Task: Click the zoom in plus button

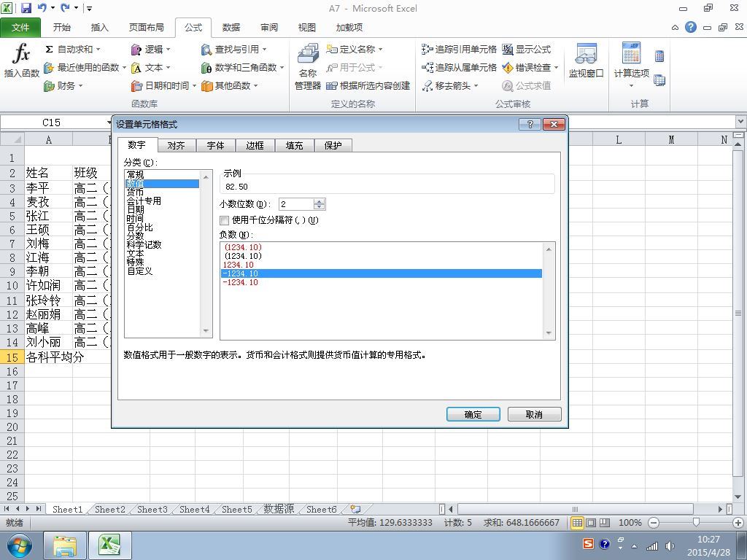Action: [739, 523]
